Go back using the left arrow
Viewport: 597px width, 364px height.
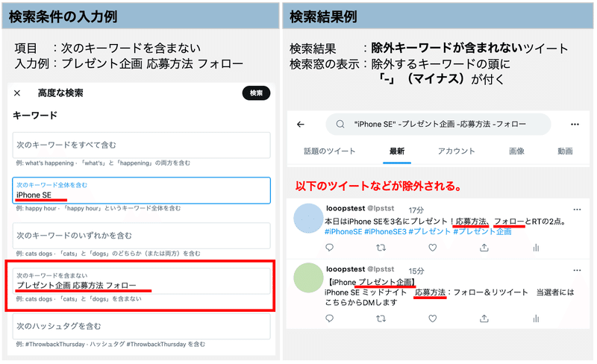pos(301,124)
